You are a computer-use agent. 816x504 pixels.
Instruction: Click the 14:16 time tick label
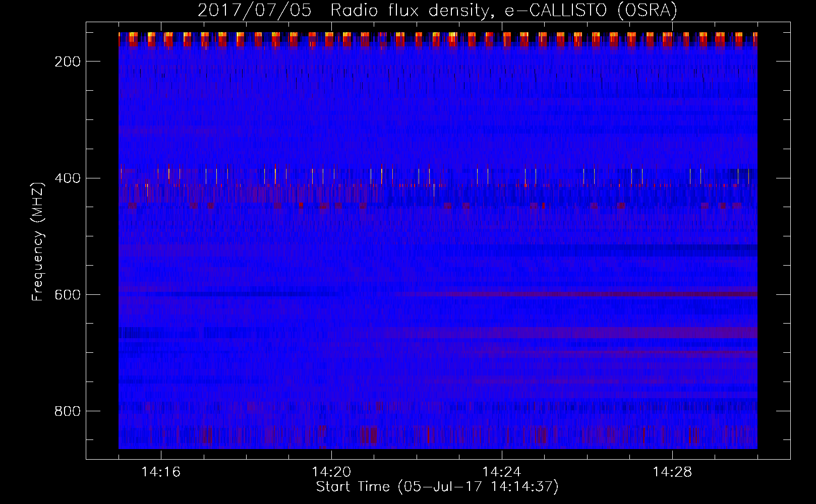(x=161, y=472)
